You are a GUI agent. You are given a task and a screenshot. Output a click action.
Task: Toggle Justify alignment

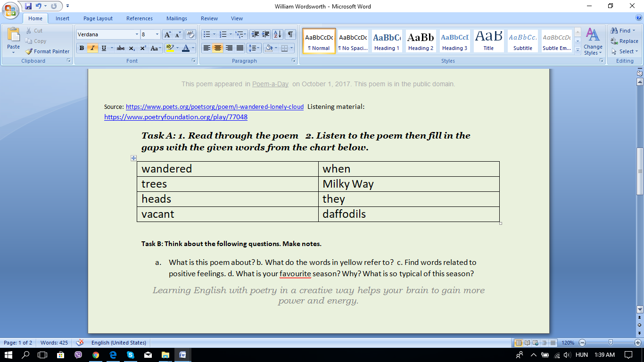coord(240,48)
